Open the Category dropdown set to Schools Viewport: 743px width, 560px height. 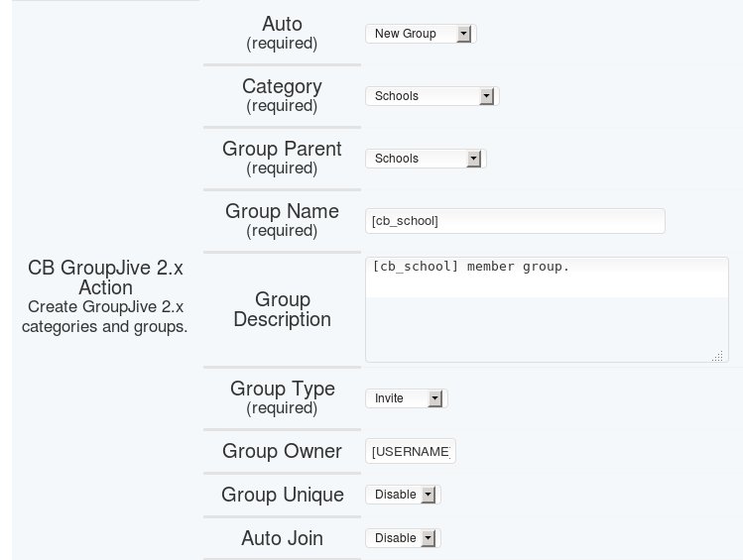pos(433,96)
